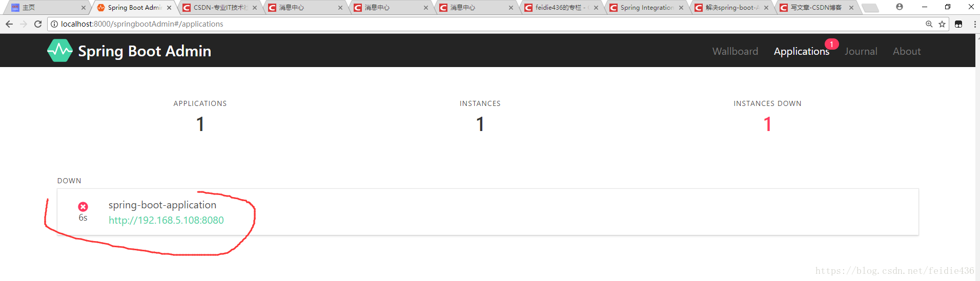Viewport: 980px width, 281px height.
Task: Switch to the feidie436的专栏 tab
Action: point(561,8)
